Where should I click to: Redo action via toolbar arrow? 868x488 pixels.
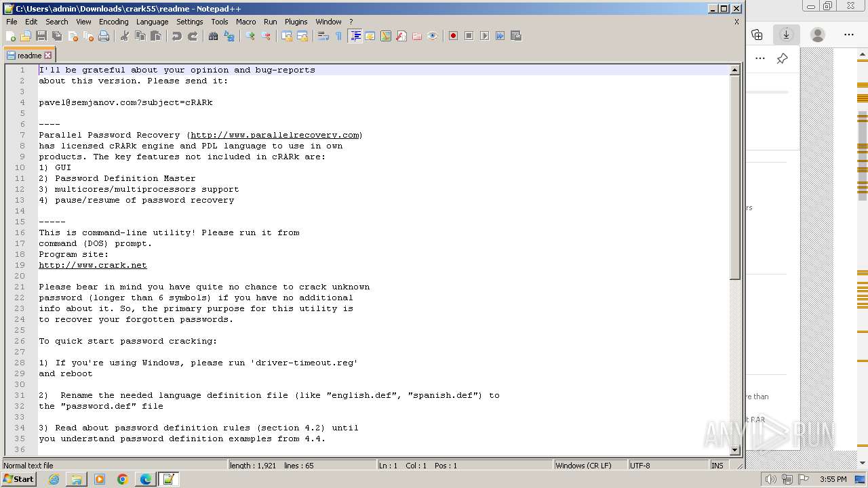pos(193,36)
